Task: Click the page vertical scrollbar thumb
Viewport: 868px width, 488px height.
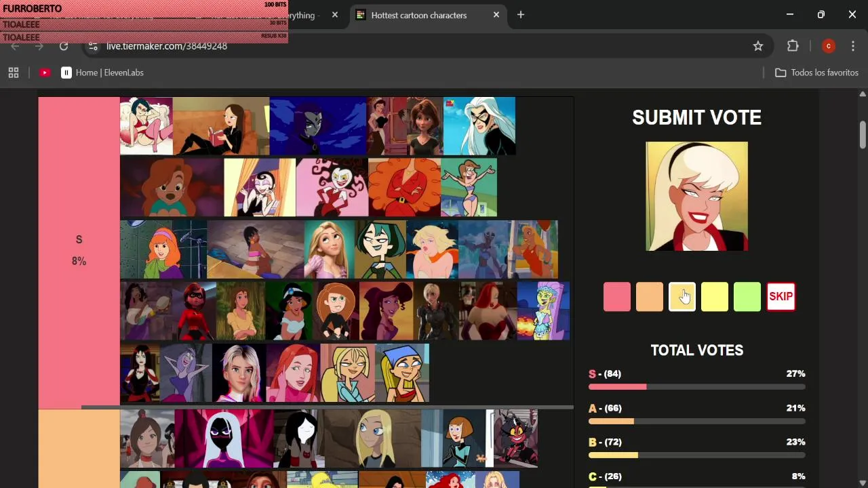Action: click(x=863, y=134)
